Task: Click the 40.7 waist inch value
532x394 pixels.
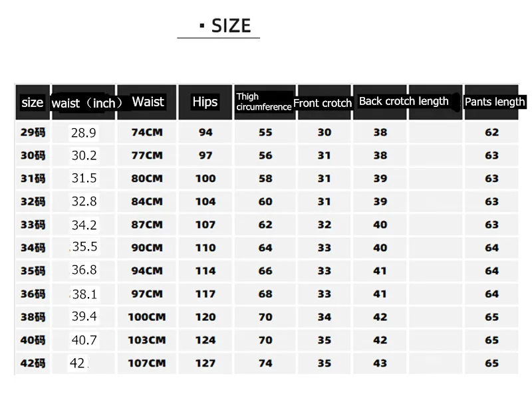Action: click(84, 340)
